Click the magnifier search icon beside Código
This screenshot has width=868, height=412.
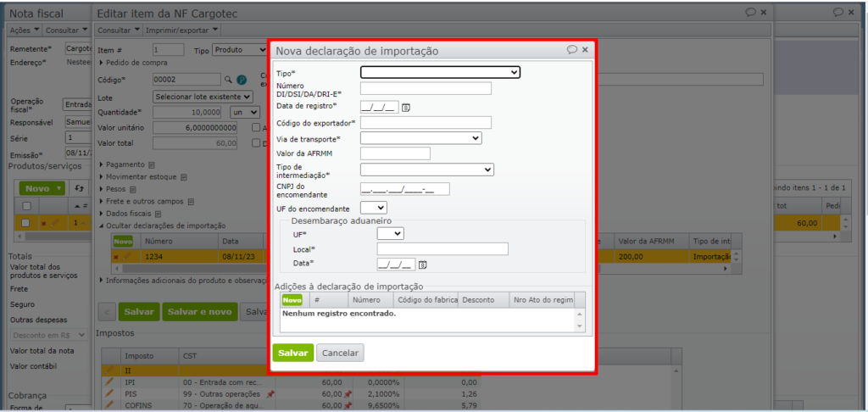point(228,80)
